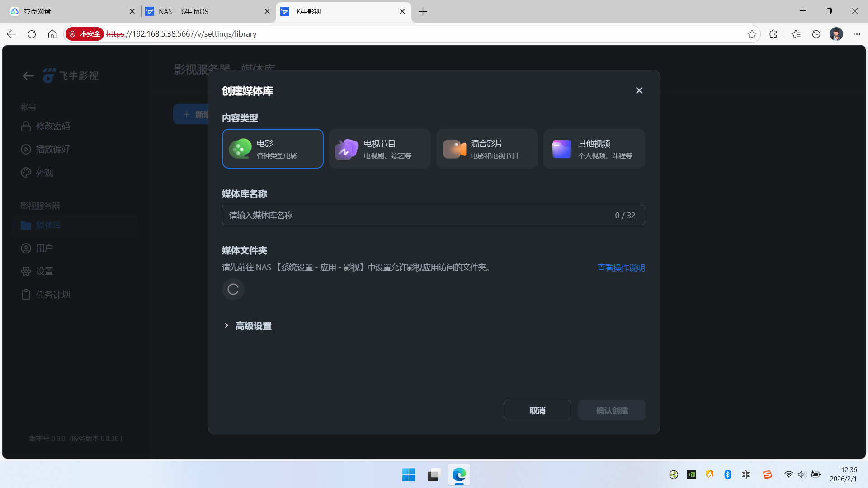Select 其他视频 content type option

(594, 148)
